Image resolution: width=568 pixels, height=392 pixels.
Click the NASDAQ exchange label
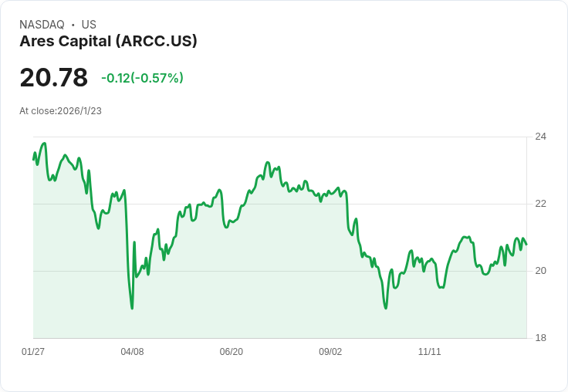click(42, 25)
